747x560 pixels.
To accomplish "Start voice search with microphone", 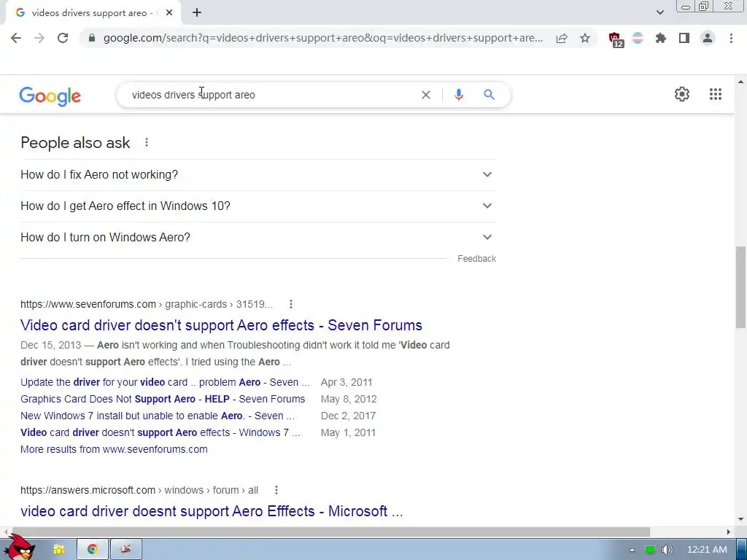I will (459, 95).
